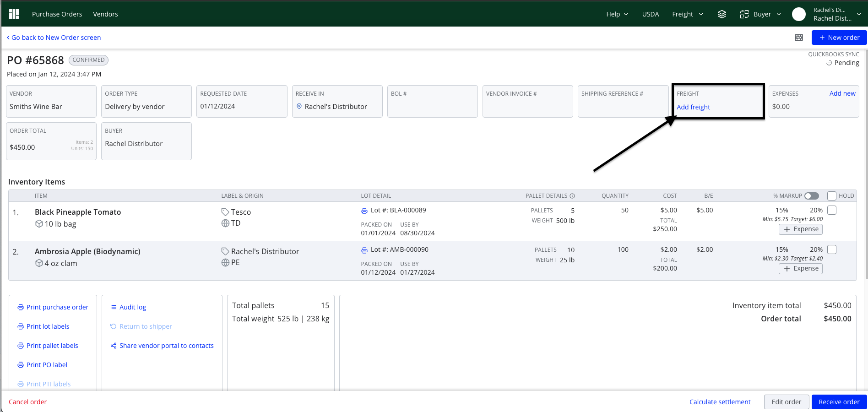This screenshot has width=868, height=412.
Task: Click Calculate settlement link
Action: (720, 402)
